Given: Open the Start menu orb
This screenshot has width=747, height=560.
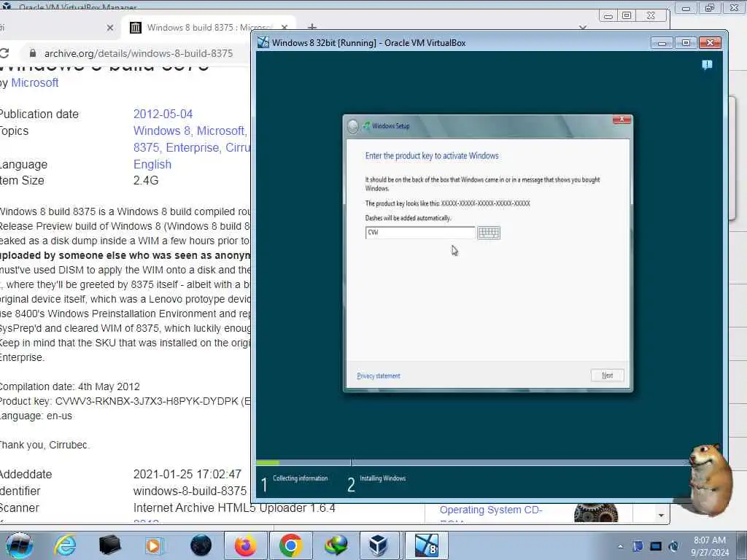Looking at the screenshot, I should [x=19, y=545].
